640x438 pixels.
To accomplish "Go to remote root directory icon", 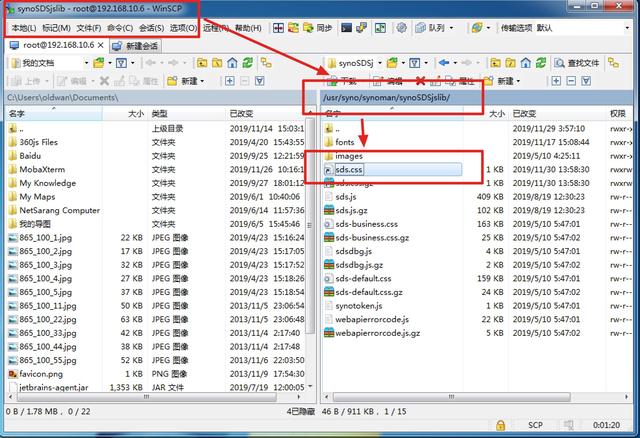I will point(511,63).
